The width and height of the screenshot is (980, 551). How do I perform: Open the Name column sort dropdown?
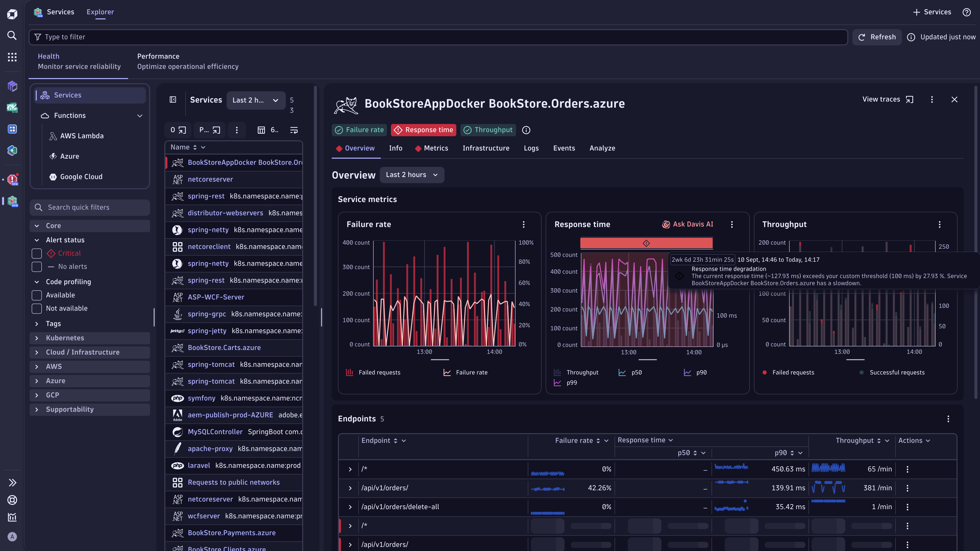[203, 147]
